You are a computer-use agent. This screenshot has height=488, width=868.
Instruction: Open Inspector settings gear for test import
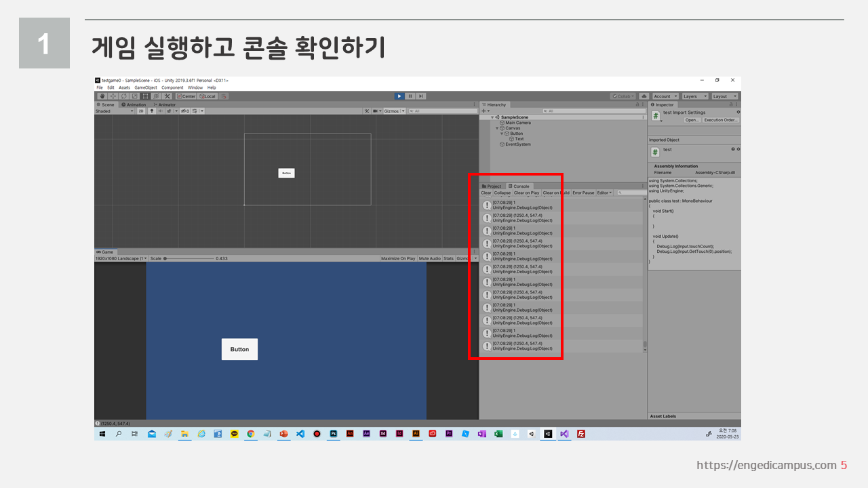738,112
